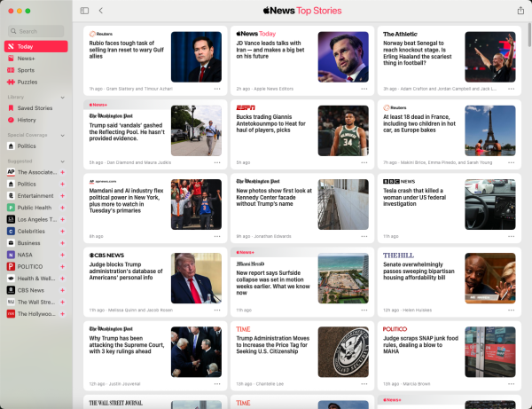Follow Health & Wellness with plus icon
Image resolution: width=532 pixels, height=409 pixels.
pyautogui.click(x=62, y=279)
